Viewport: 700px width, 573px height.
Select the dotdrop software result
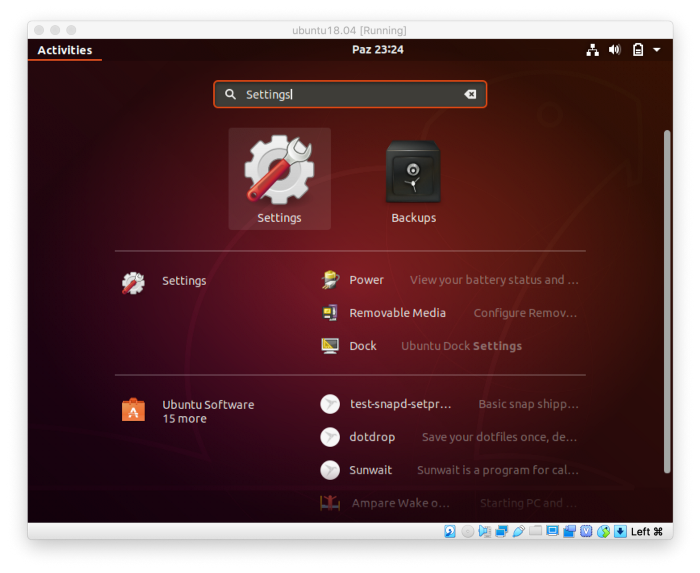pyautogui.click(x=450, y=437)
